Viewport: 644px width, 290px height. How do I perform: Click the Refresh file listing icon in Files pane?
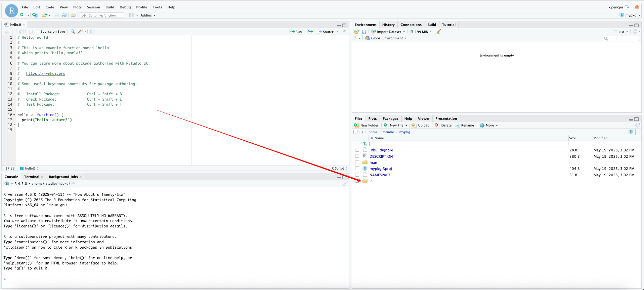(637, 125)
